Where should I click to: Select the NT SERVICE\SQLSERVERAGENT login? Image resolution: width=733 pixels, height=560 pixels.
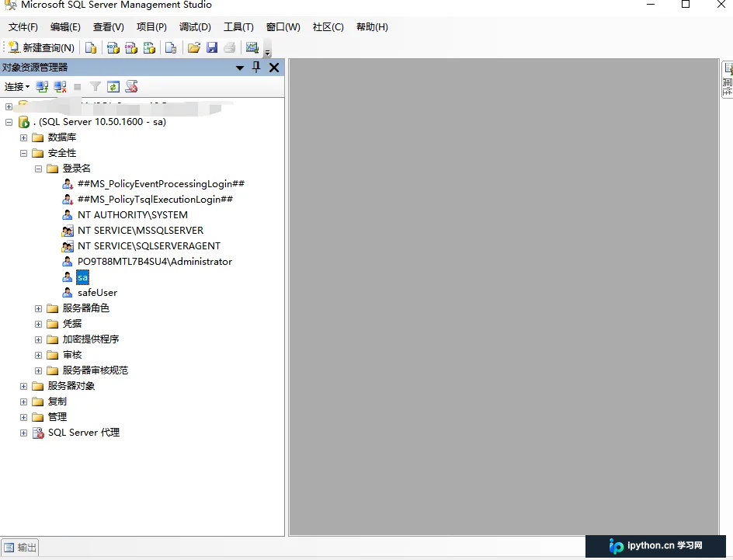pyautogui.click(x=149, y=246)
